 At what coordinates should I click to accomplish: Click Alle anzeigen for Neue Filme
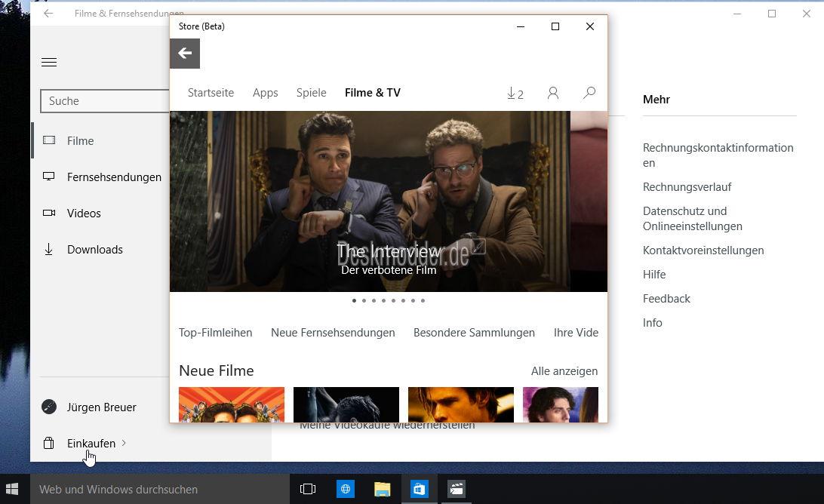point(564,371)
